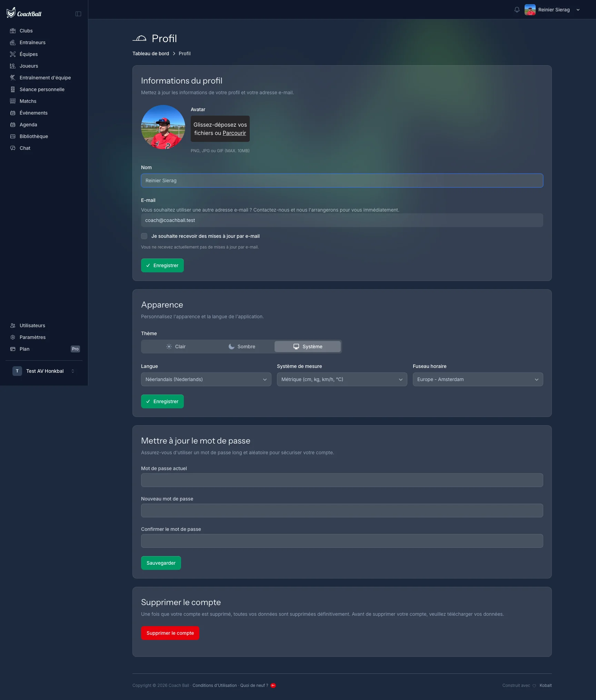
Task: Click the red Supprimer le compte button
Action: 170,633
